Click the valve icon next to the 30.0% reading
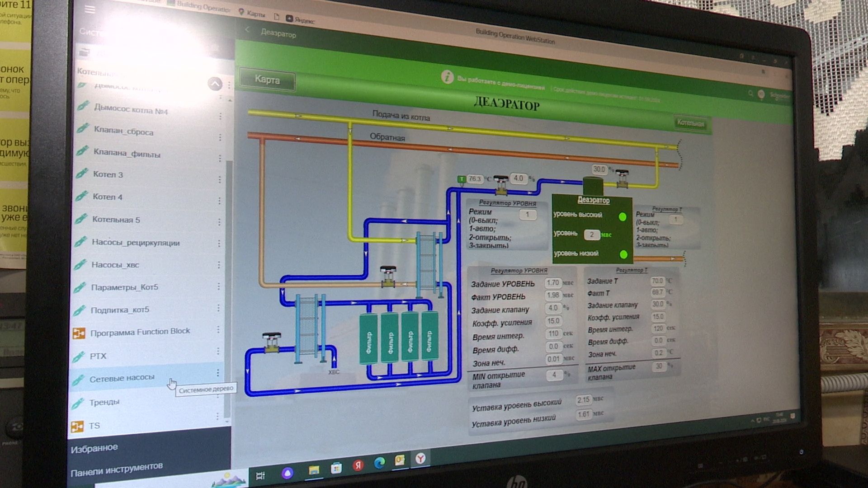 tap(623, 179)
